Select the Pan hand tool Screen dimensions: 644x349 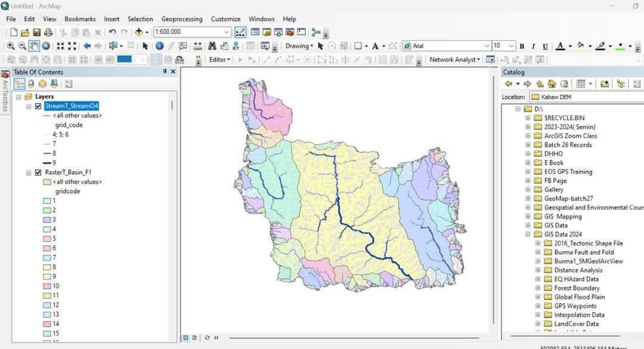click(x=34, y=46)
